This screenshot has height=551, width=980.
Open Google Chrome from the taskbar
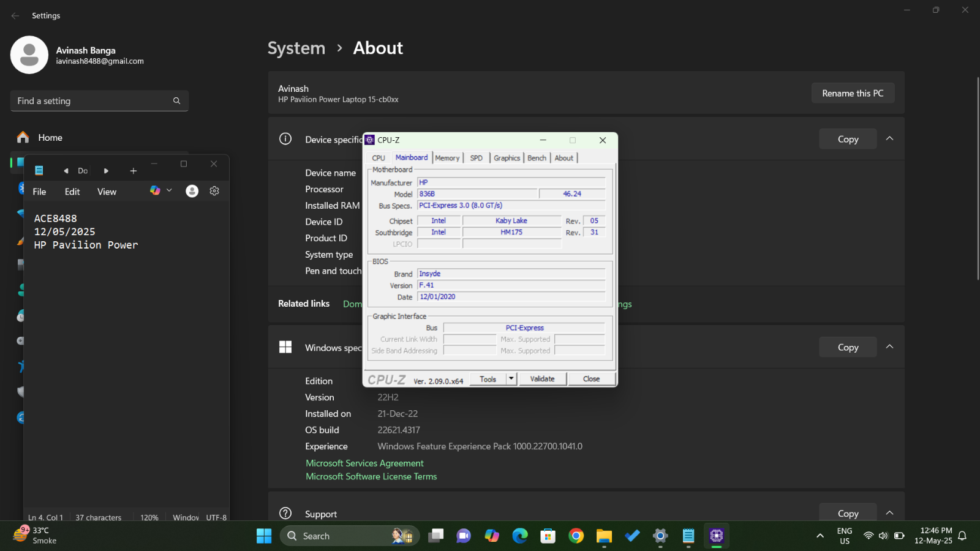tap(576, 536)
